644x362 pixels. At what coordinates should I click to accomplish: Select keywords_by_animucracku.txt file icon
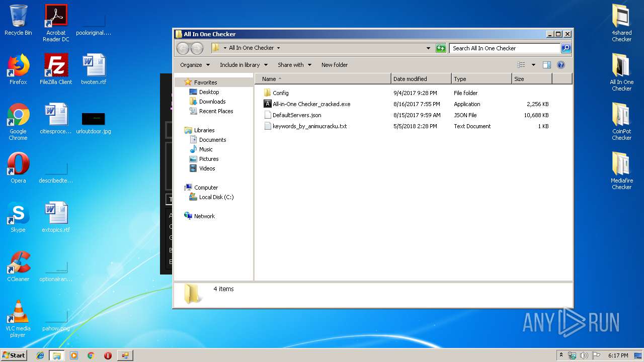tap(267, 126)
